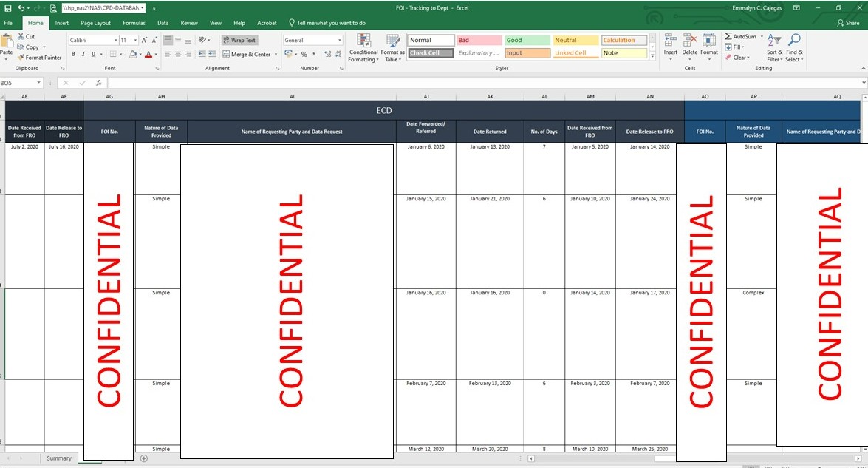868x468 pixels.
Task: Click the Accounting Number Format icon
Action: [288, 54]
